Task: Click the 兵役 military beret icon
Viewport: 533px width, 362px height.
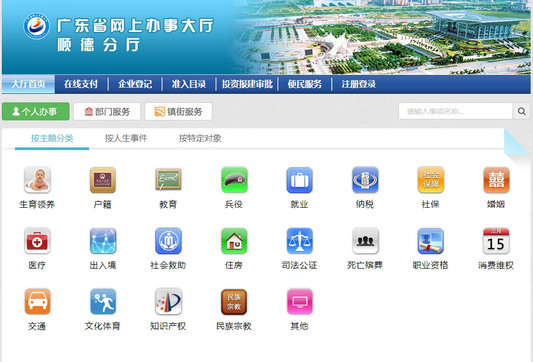Action: tap(234, 180)
